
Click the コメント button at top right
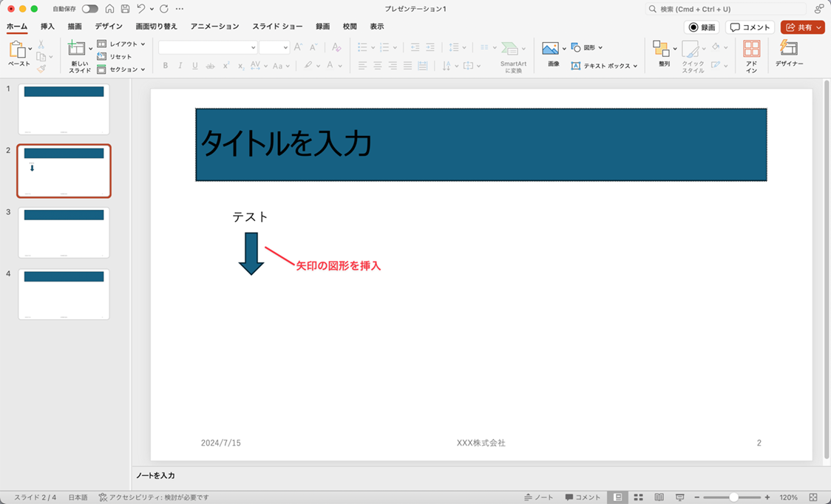coord(750,27)
